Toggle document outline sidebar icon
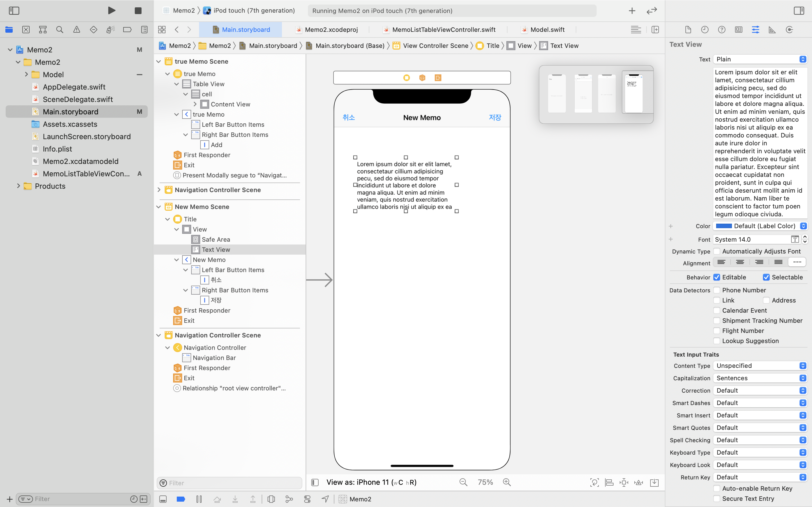812x507 pixels. (315, 482)
